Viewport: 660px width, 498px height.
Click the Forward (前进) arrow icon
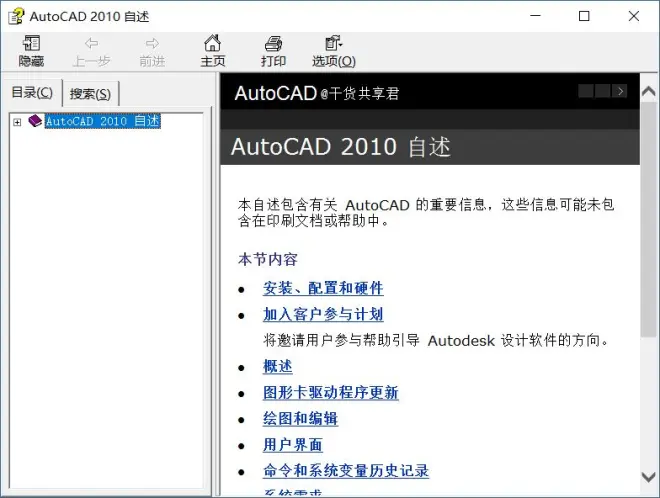pos(152,43)
